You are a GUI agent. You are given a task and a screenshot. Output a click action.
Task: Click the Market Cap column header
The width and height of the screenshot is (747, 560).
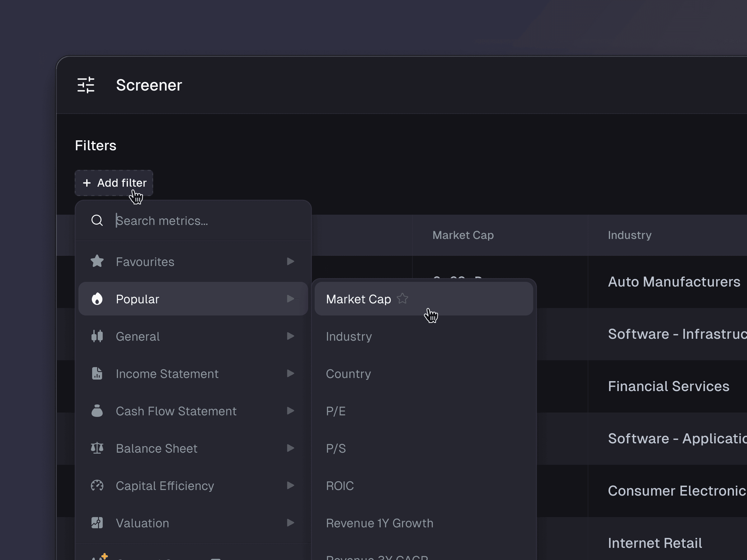[463, 235]
